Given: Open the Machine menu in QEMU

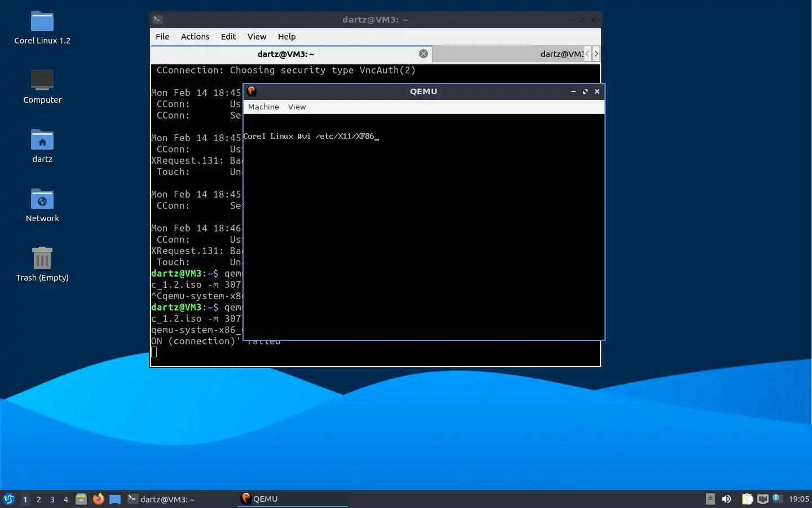Looking at the screenshot, I should tap(263, 107).
